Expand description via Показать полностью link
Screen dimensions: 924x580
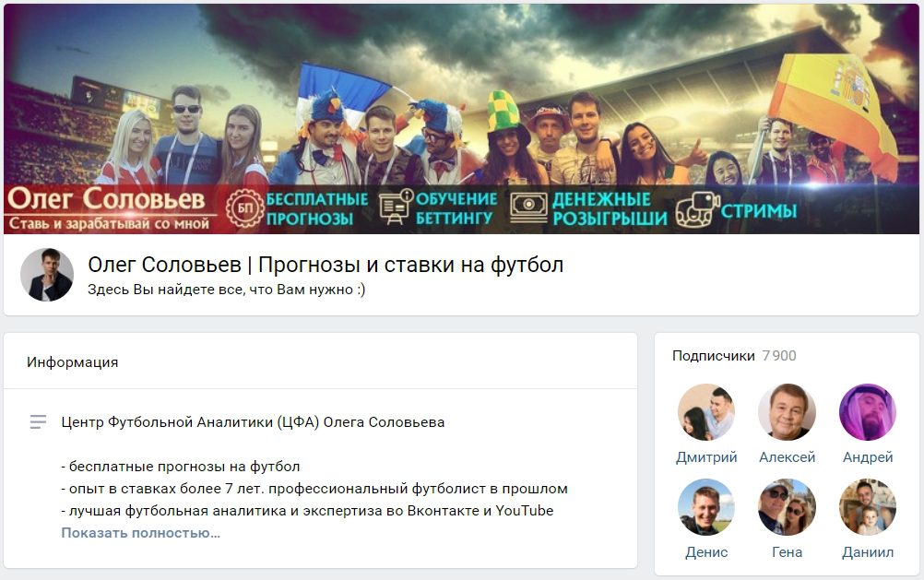click(x=140, y=533)
